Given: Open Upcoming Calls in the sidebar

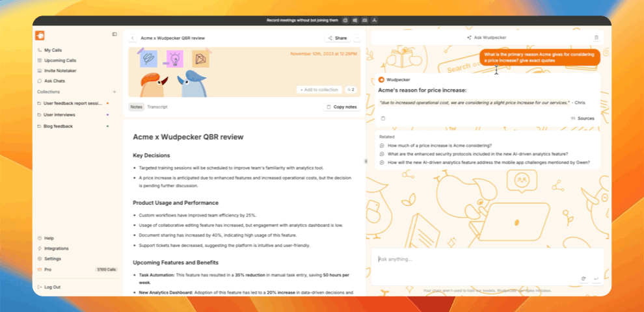Looking at the screenshot, I should [60, 60].
